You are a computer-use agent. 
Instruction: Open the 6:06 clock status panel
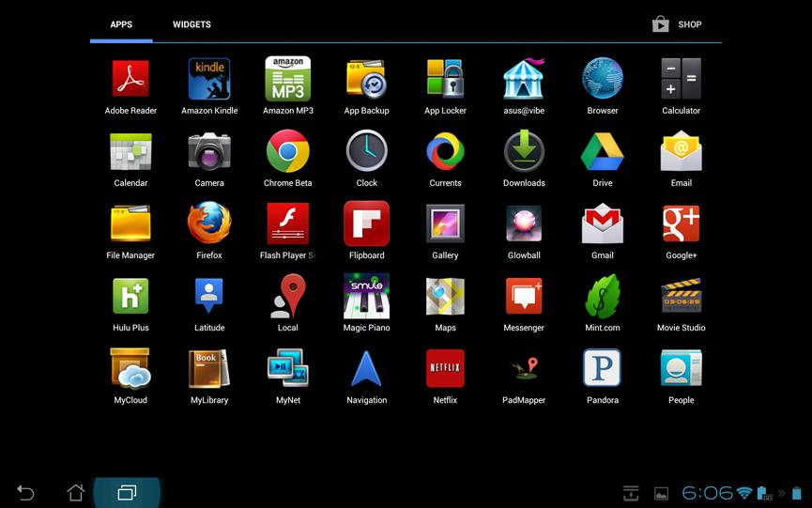(707, 493)
